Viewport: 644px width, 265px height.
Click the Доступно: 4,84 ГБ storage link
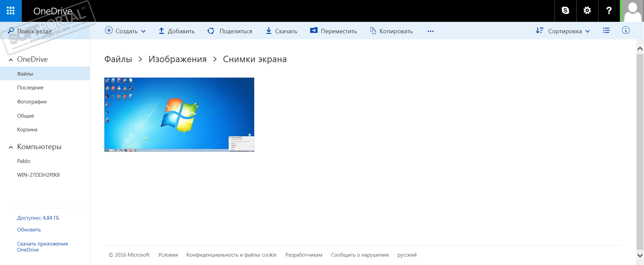38,218
